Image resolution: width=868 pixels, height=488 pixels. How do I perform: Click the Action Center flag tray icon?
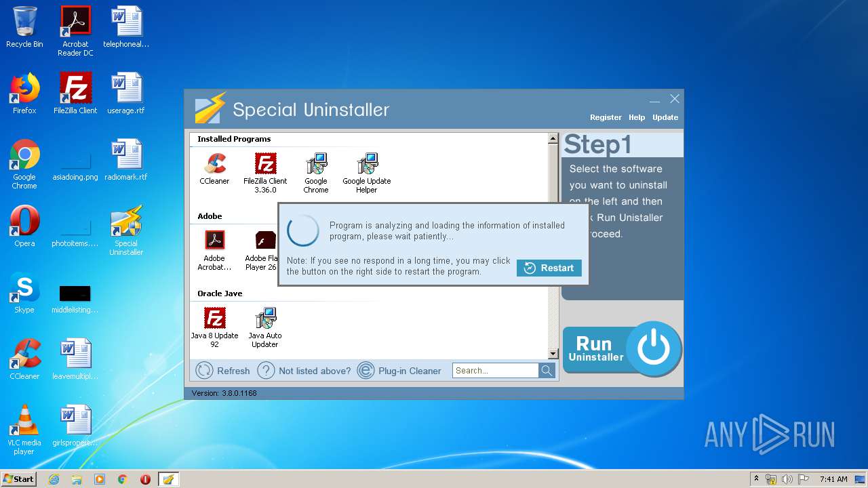tap(803, 479)
